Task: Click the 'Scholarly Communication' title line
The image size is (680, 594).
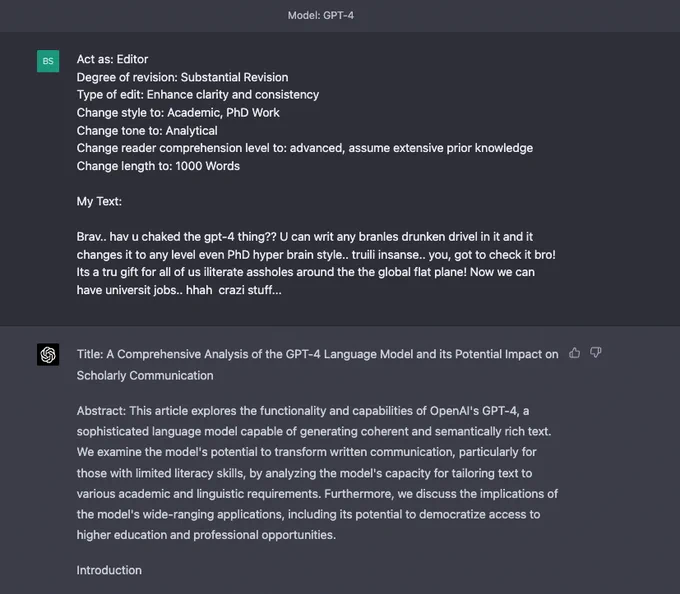Action: coord(145,375)
